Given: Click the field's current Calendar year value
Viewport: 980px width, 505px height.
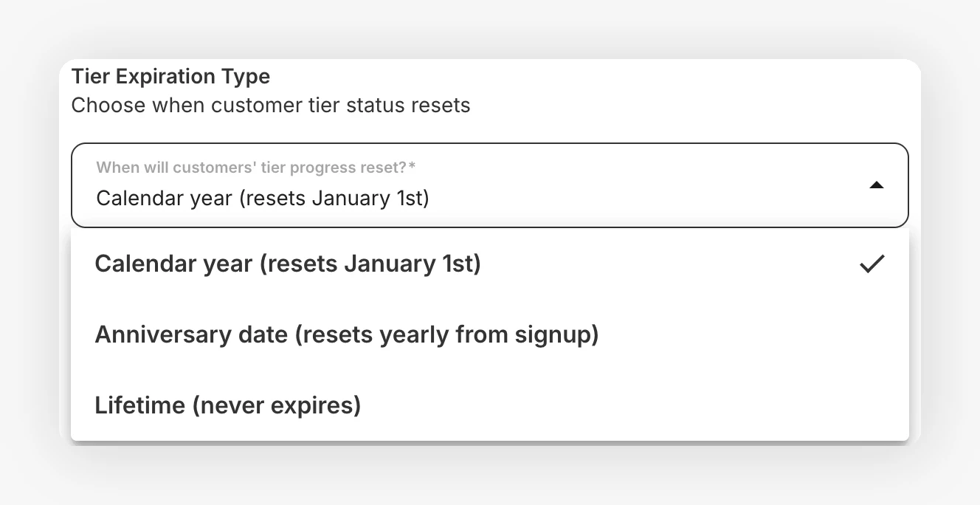Looking at the screenshot, I should (x=263, y=198).
